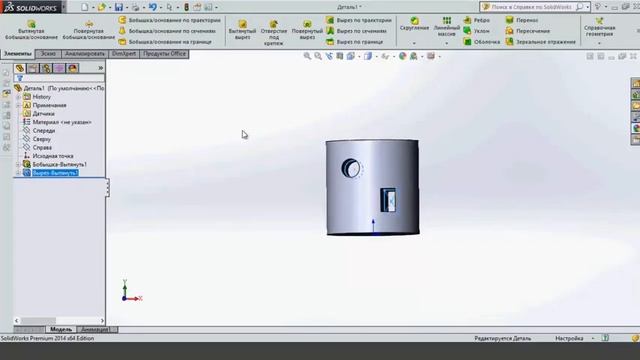Select the Спереди plane
This screenshot has width=640, height=360.
39,131
